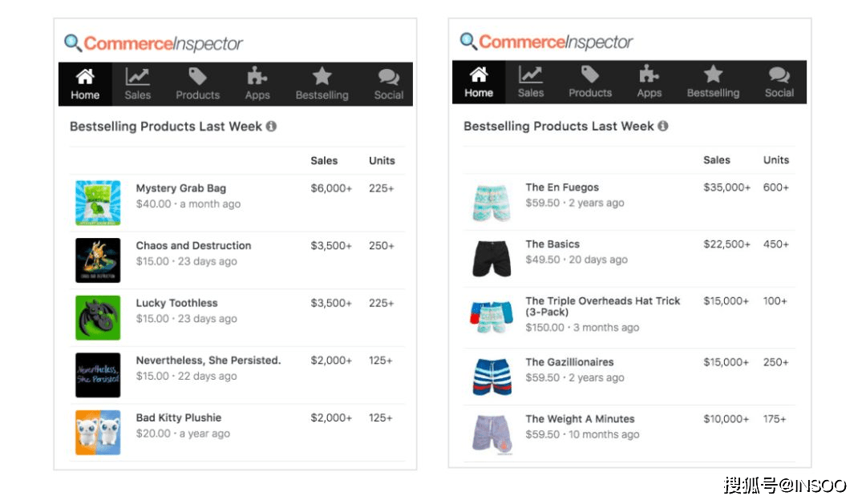Screen dimensions: 866x504
Task: Open The En Fuegos product link
Action: tap(562, 187)
